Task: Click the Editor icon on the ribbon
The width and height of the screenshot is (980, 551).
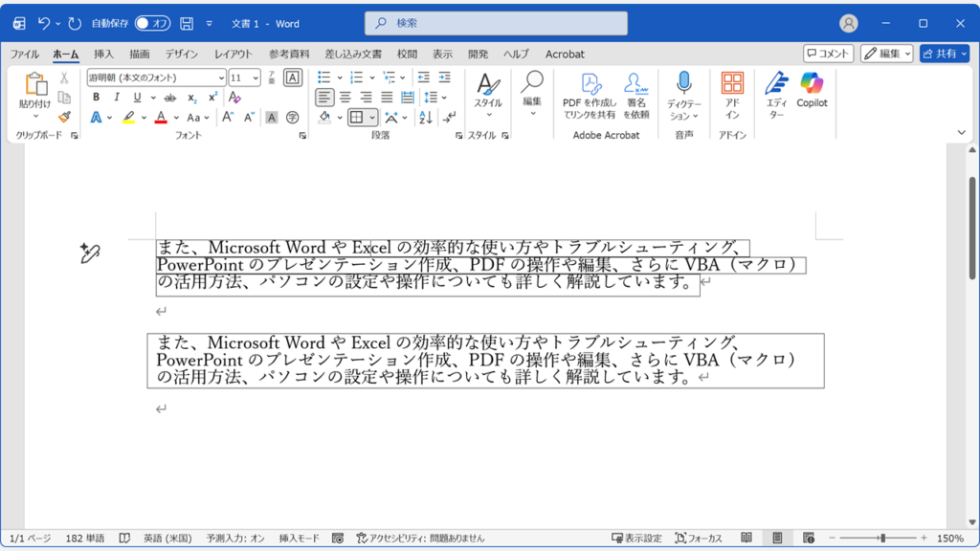Action: [777, 96]
